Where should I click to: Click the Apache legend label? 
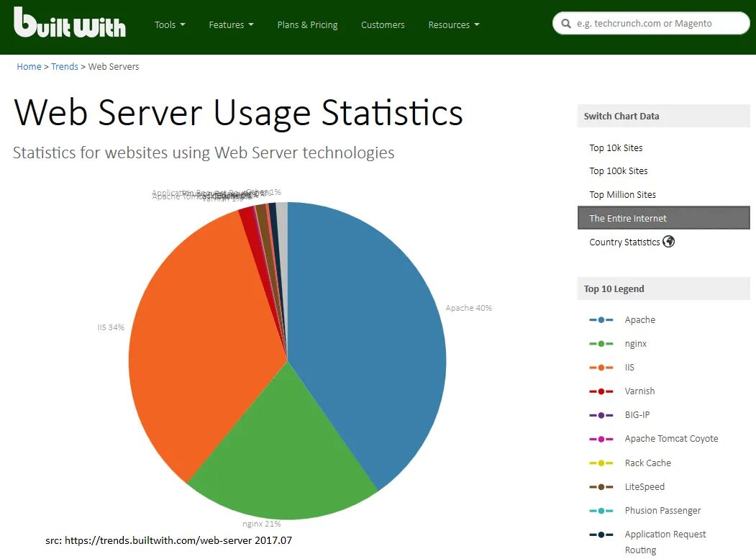point(639,319)
